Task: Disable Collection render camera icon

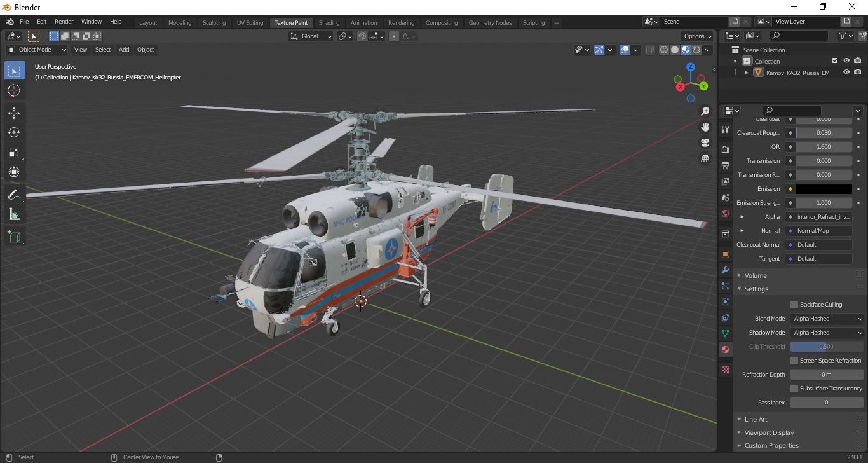Action: 858,61
